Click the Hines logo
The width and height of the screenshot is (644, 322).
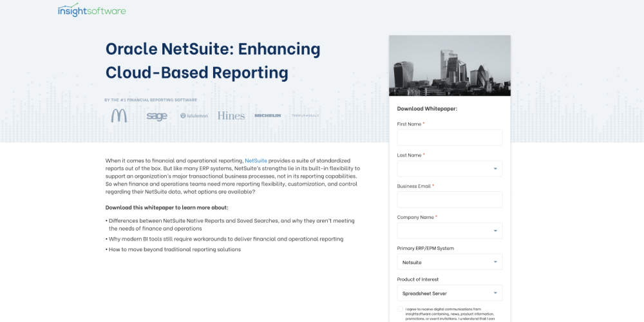tap(231, 116)
